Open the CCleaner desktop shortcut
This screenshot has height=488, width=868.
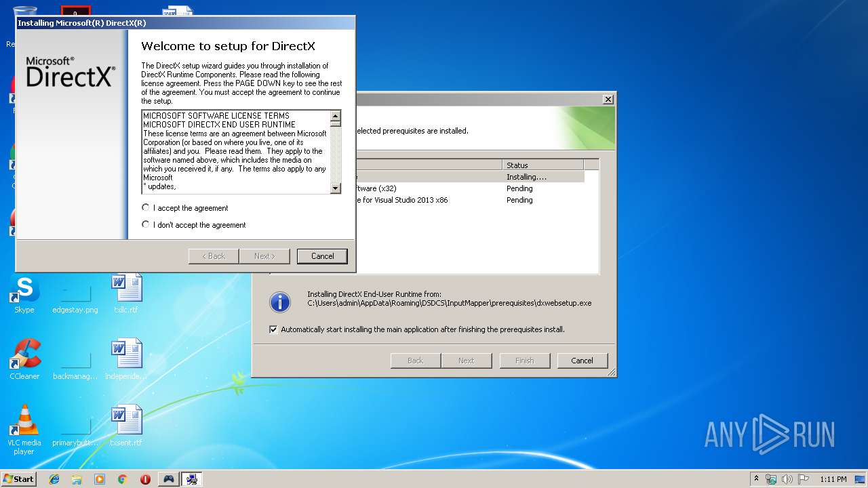[24, 360]
